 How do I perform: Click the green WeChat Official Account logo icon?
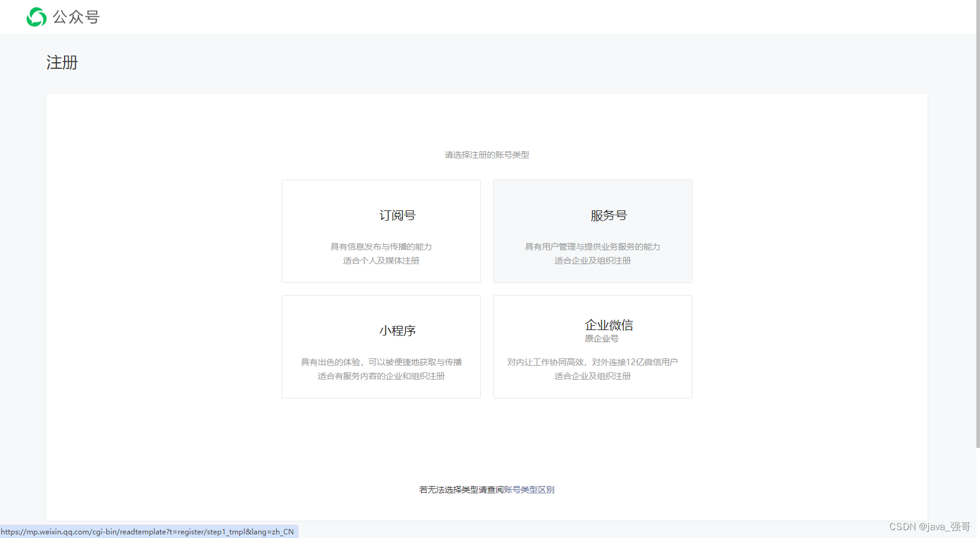pyautogui.click(x=36, y=17)
